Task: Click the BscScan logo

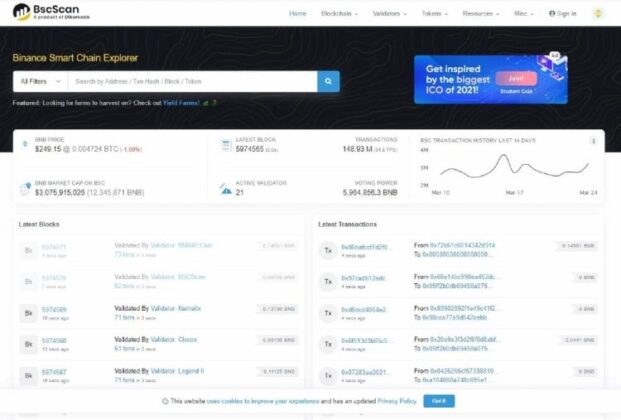Action: (x=51, y=12)
